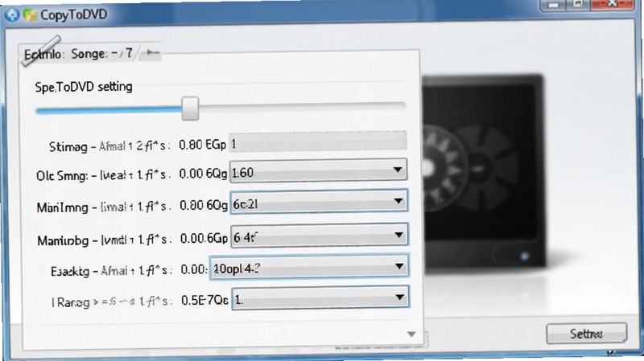Click the down arrow at panel bottom right
The image size is (644, 361).
click(411, 334)
